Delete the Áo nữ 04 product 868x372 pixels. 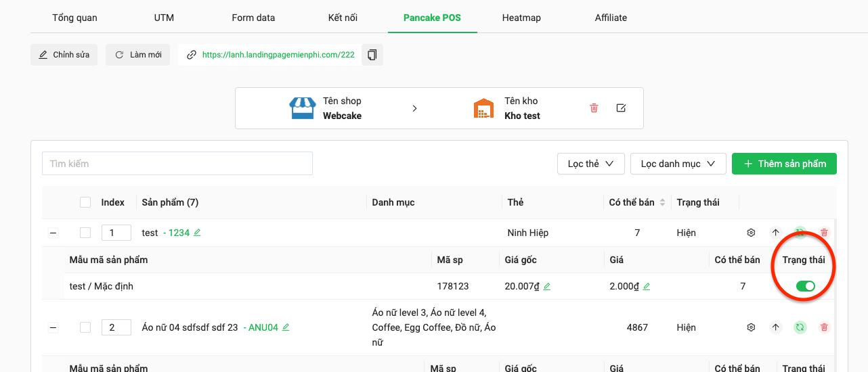click(824, 327)
